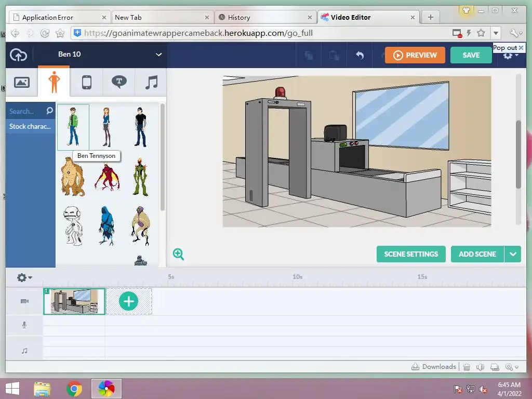Screen dimensions: 532x399
Task: Open the upload cloud icon
Action: [x=18, y=55]
